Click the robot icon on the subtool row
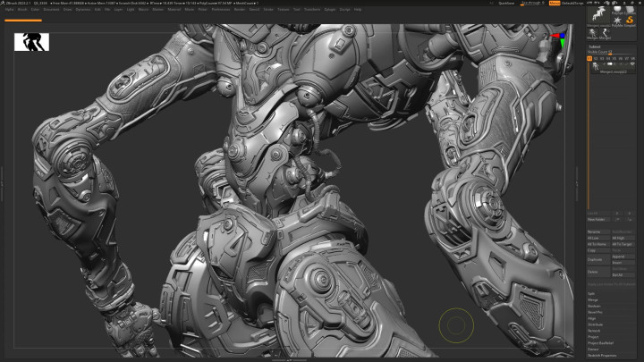644x362 pixels. [595, 66]
